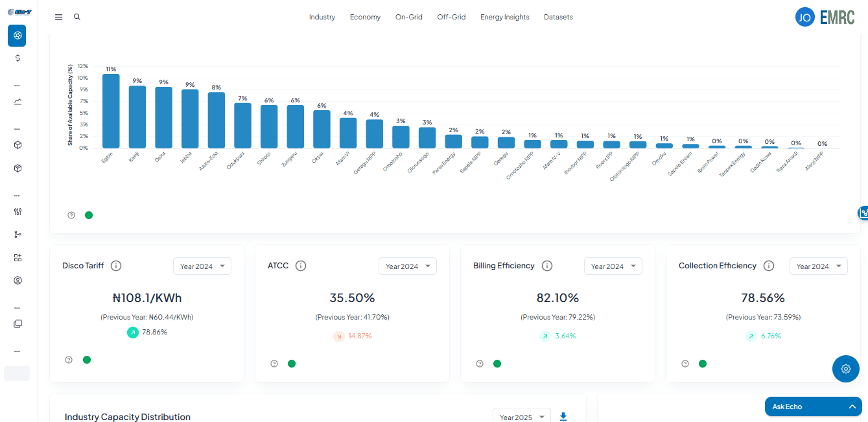Click the copy/pages icon in the left sidebar
Screen dimensions: 868x422
coord(18,323)
